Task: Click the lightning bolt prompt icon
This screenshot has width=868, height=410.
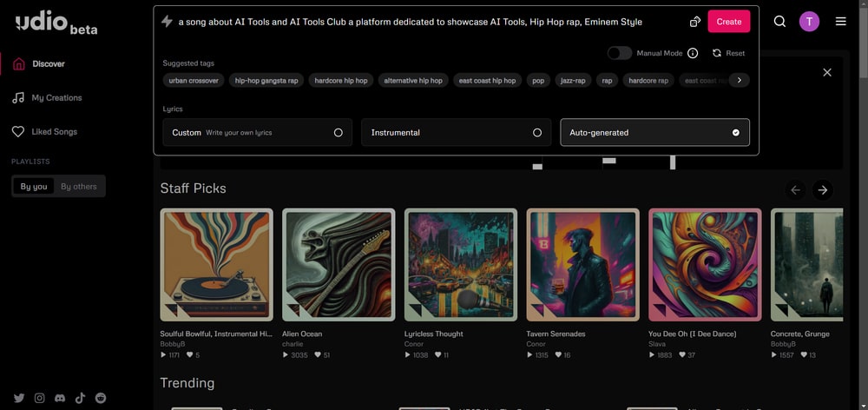Action: pyautogui.click(x=167, y=22)
